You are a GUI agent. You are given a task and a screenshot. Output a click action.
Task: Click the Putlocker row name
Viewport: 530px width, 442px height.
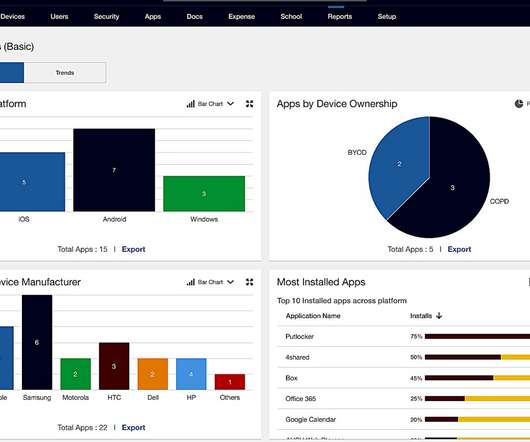pyautogui.click(x=299, y=337)
